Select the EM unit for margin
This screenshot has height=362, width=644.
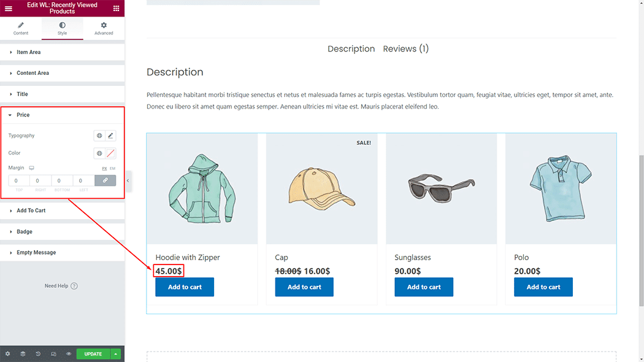click(x=112, y=168)
